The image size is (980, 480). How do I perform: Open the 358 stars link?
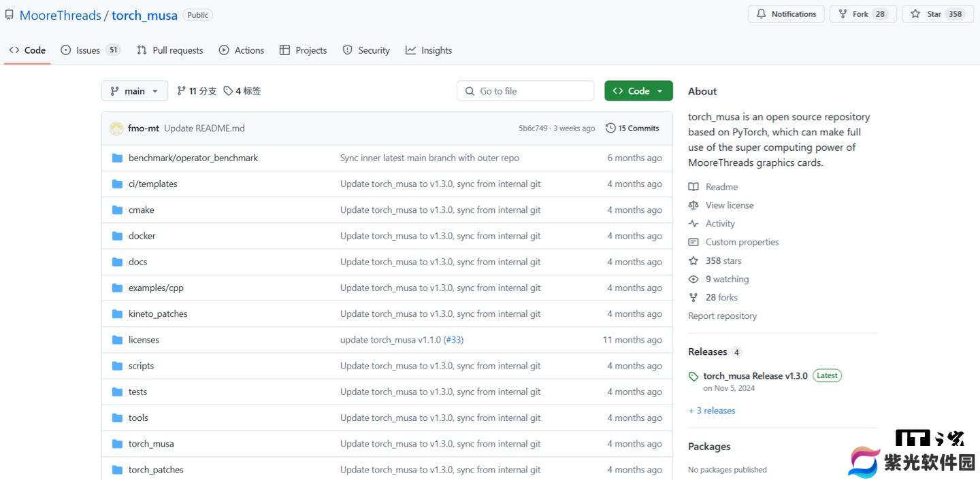[x=723, y=261]
